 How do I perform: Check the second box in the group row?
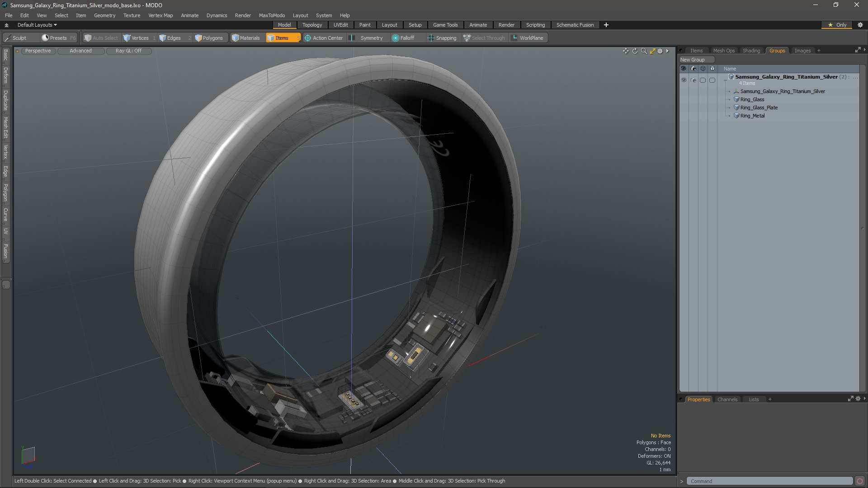coord(712,80)
